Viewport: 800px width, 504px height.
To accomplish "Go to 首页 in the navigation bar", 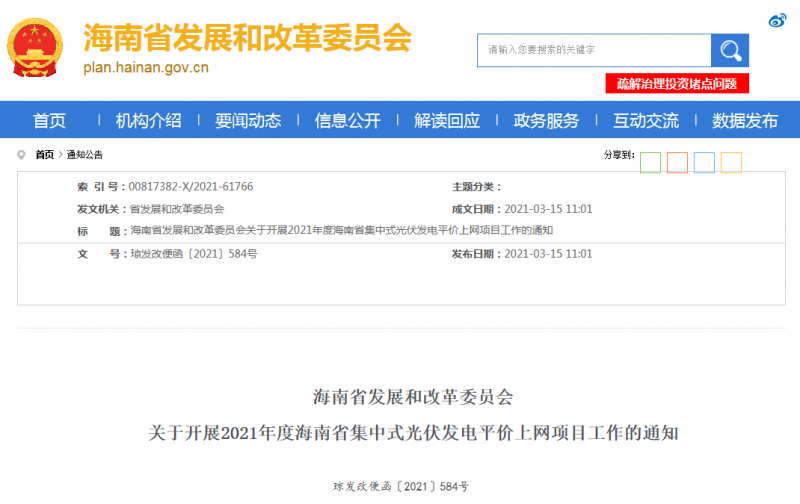I will [x=49, y=121].
